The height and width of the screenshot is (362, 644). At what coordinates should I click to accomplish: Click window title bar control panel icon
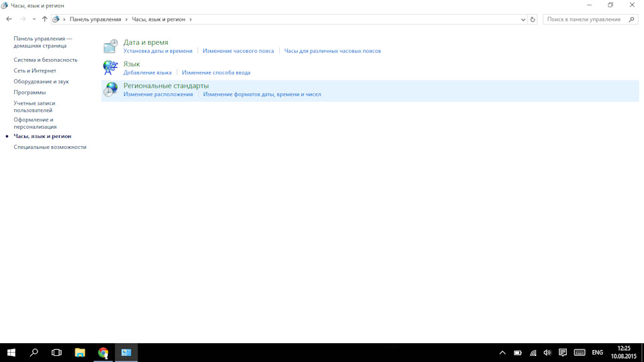(5, 5)
